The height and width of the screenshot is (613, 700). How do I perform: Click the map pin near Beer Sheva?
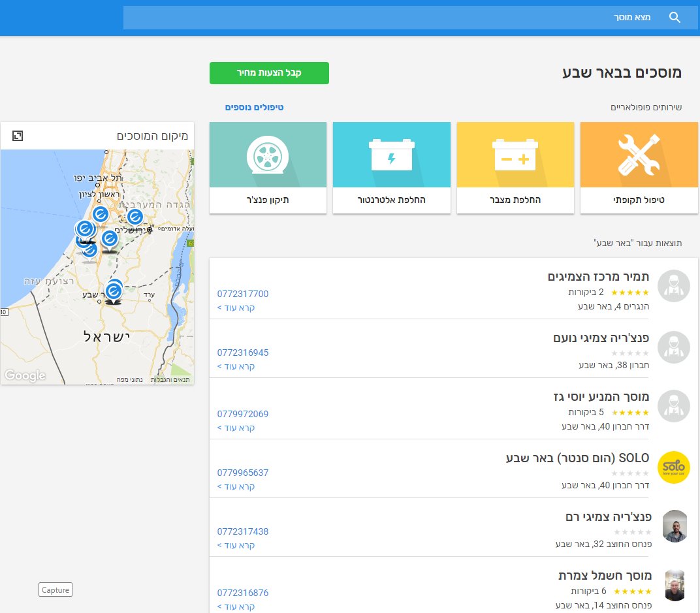(114, 291)
